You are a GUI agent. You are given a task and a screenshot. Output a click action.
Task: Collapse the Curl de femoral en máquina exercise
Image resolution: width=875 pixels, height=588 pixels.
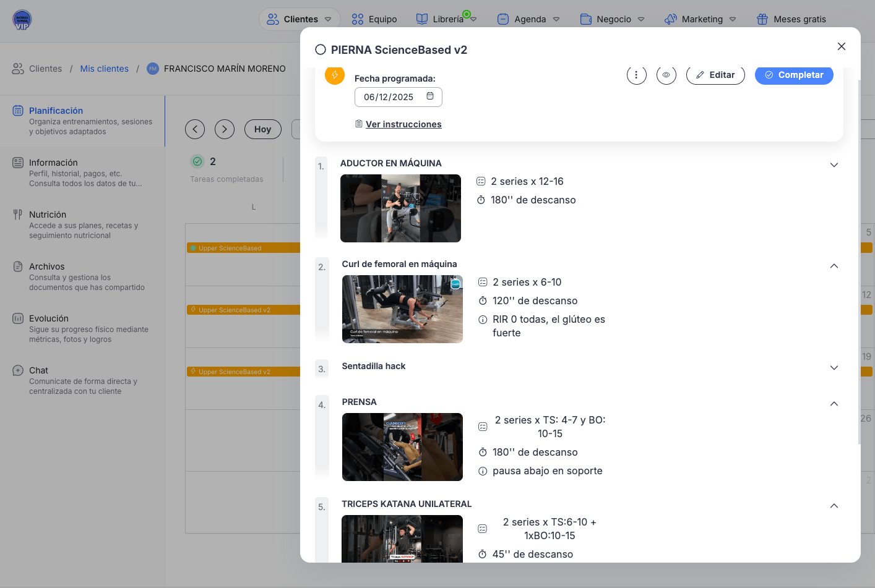click(834, 266)
